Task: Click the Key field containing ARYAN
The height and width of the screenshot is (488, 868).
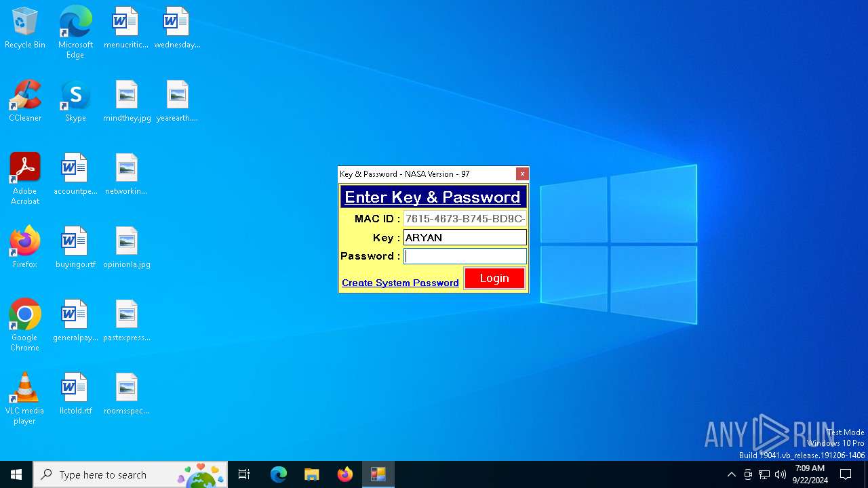Action: tap(465, 237)
